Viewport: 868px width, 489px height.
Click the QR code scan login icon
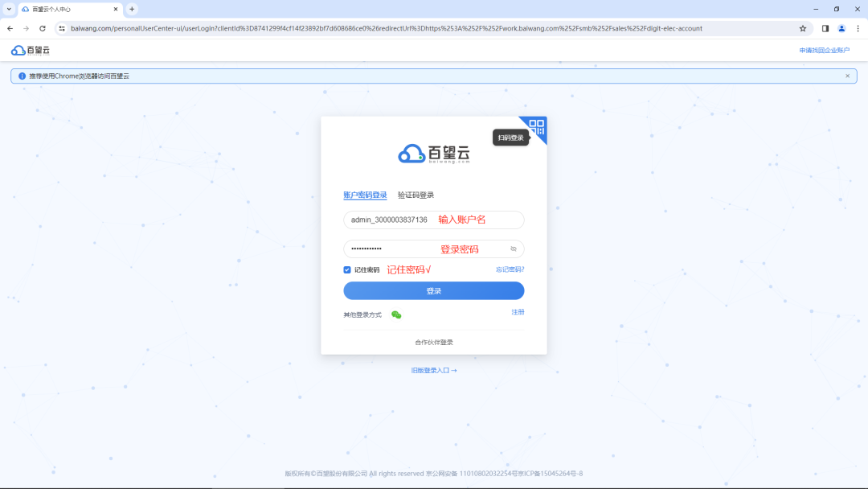[536, 127]
